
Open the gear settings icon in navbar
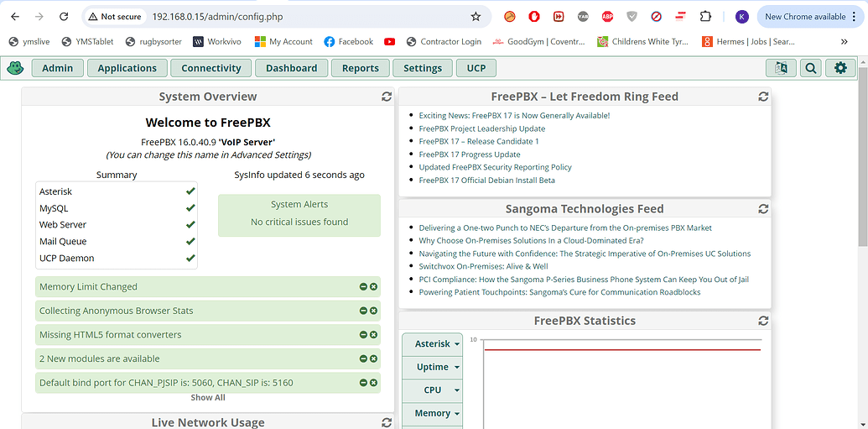(x=840, y=68)
